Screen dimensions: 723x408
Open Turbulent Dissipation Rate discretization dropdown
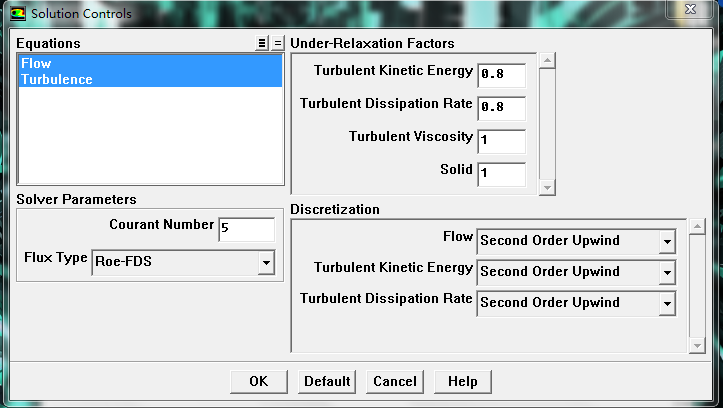(576, 303)
